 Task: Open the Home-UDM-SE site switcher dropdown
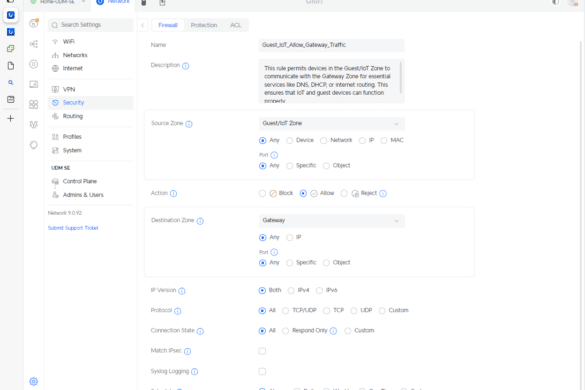pyautogui.click(x=59, y=2)
